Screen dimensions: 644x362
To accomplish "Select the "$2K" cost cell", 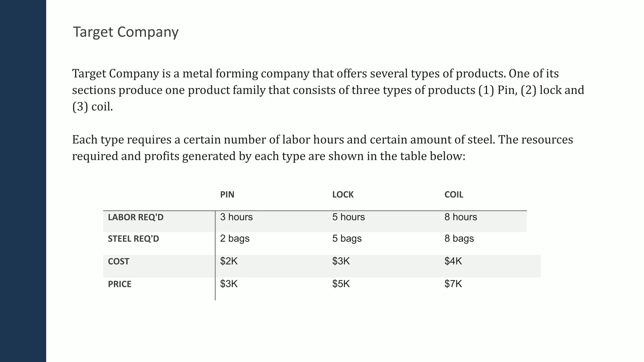I will pyautogui.click(x=229, y=261).
